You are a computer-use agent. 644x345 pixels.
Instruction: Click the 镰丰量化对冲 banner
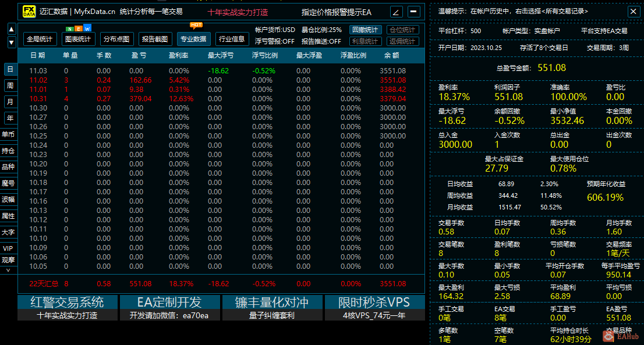[272, 308]
